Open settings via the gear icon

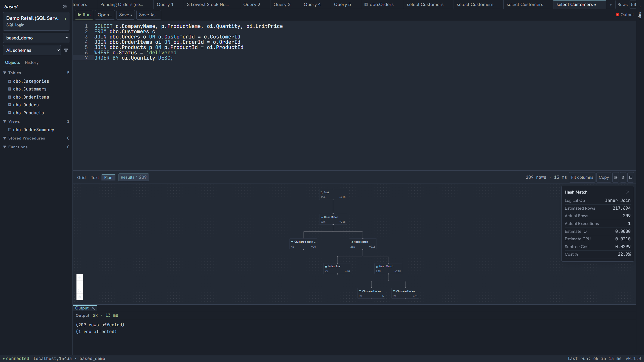click(x=65, y=7)
